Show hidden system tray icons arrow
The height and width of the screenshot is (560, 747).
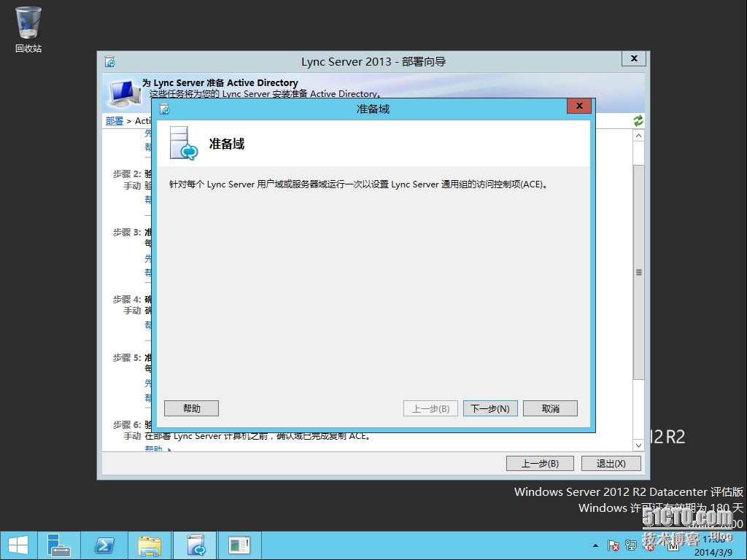click(595, 545)
